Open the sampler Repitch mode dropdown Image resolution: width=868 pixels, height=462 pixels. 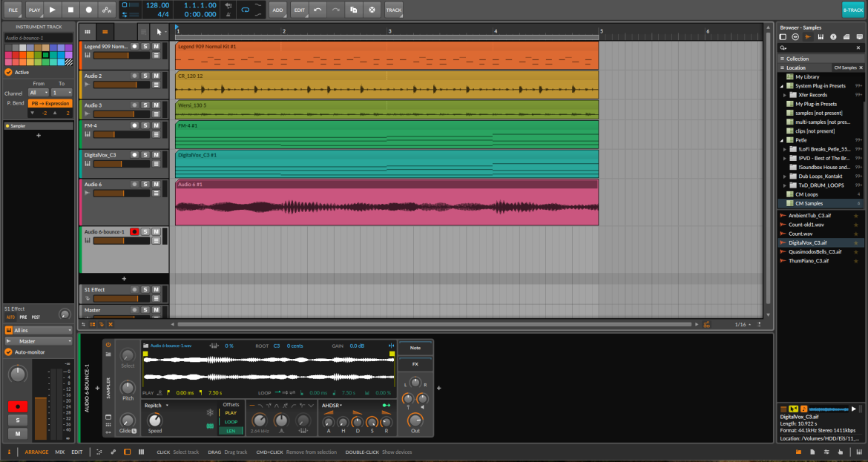coord(157,406)
